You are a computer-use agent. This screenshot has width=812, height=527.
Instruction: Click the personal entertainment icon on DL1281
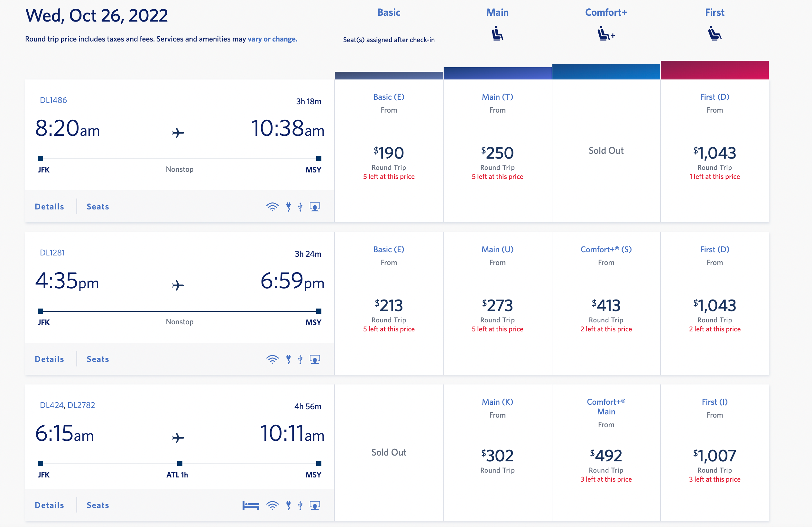point(315,359)
